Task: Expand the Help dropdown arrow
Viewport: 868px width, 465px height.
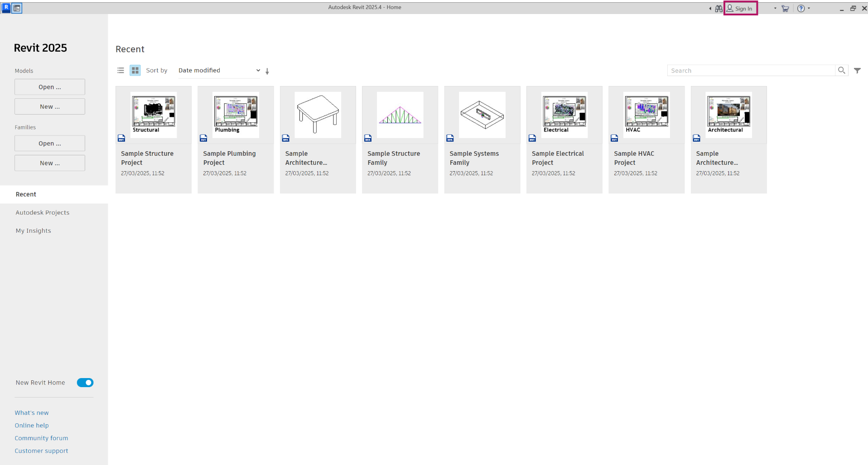Action: click(809, 8)
